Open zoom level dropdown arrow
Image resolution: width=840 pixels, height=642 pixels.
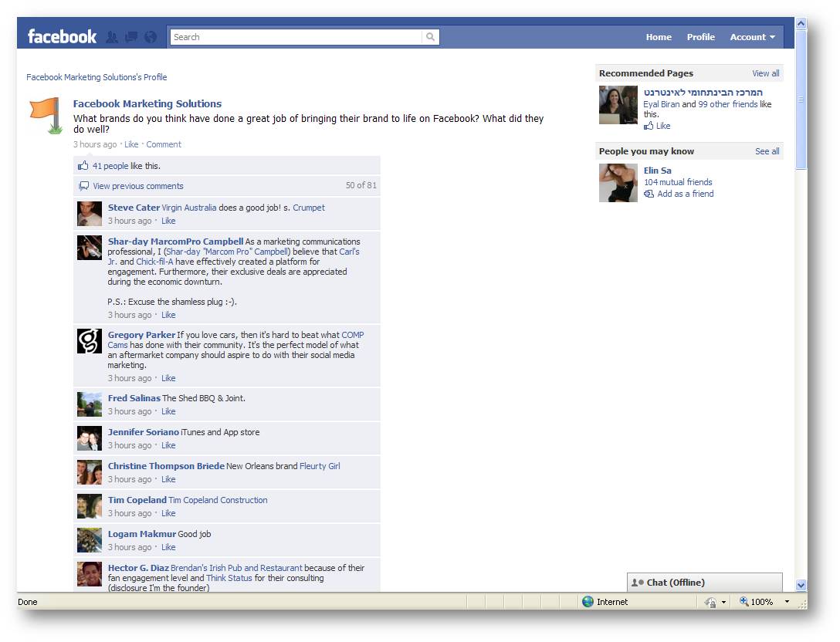[787, 602]
